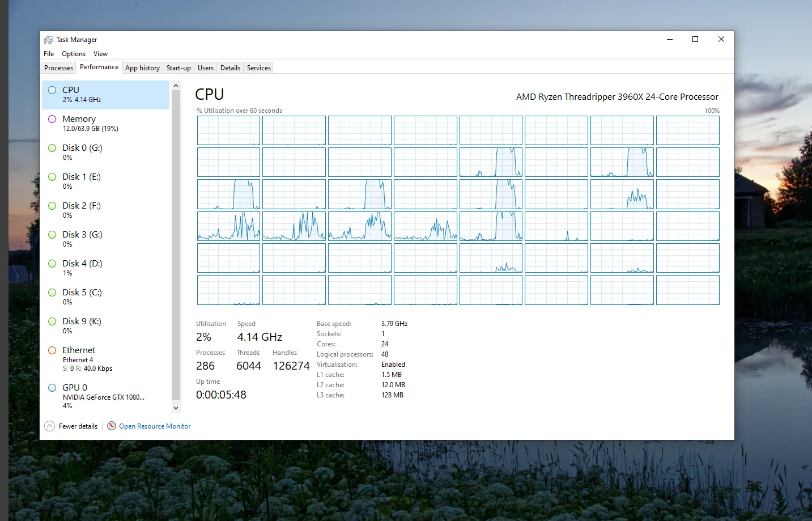Click the sidebar scrollbar down arrow
This screenshot has height=521, width=812.
176,408
